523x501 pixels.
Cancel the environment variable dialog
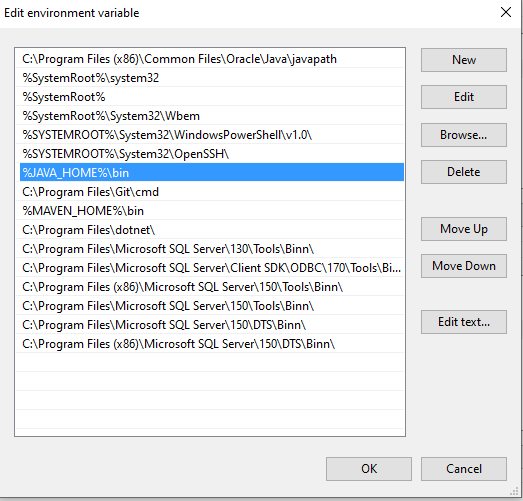[x=464, y=469]
